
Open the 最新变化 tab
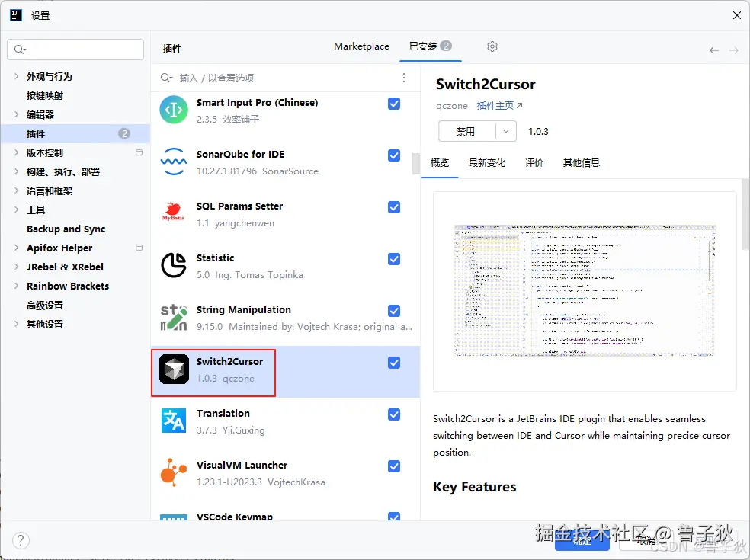coord(487,163)
